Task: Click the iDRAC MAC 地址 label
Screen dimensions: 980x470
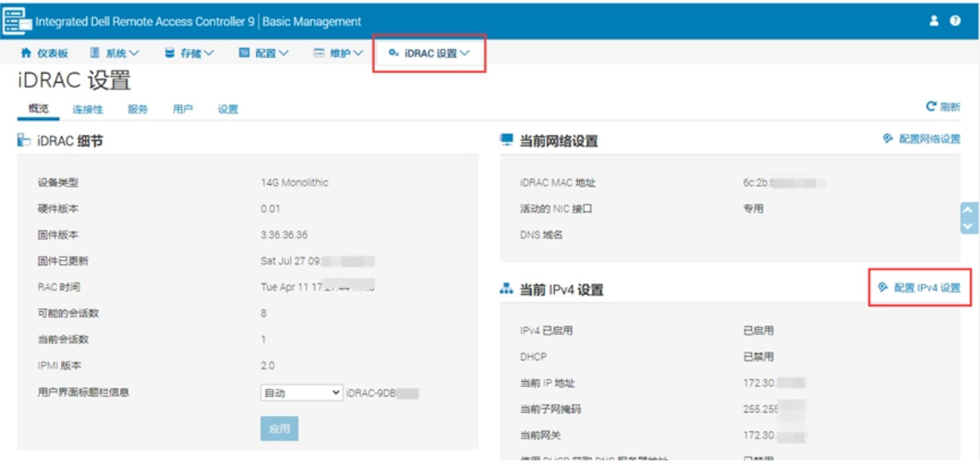Action: tap(558, 182)
